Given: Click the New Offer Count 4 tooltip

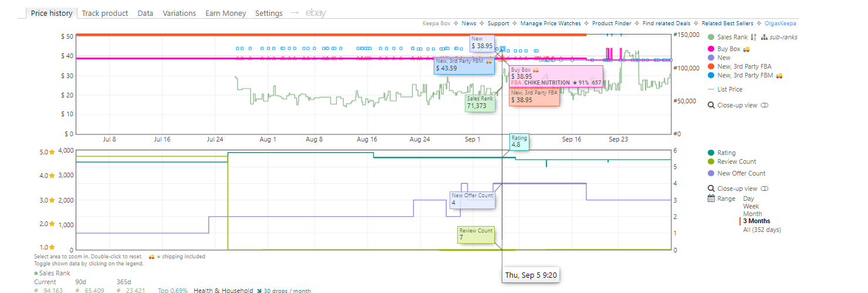Looking at the screenshot, I should [x=472, y=199].
